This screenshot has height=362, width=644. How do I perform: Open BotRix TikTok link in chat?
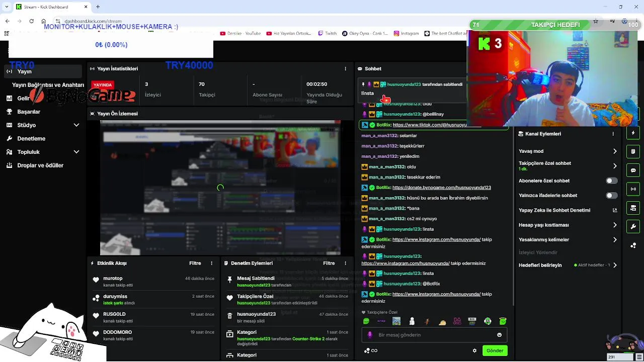(x=429, y=125)
